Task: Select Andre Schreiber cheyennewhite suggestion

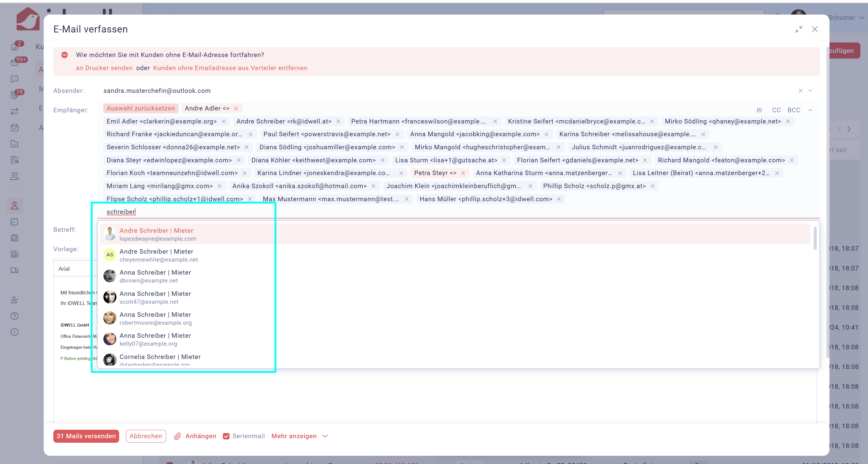Action: [x=455, y=255]
